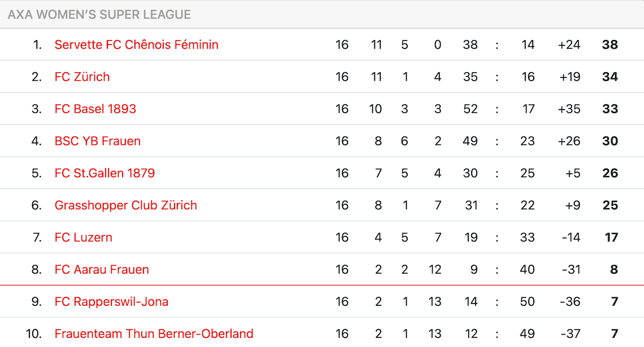The image size is (644, 347).
Task: Open FC Rapperswil-Jona team page
Action: (111, 302)
